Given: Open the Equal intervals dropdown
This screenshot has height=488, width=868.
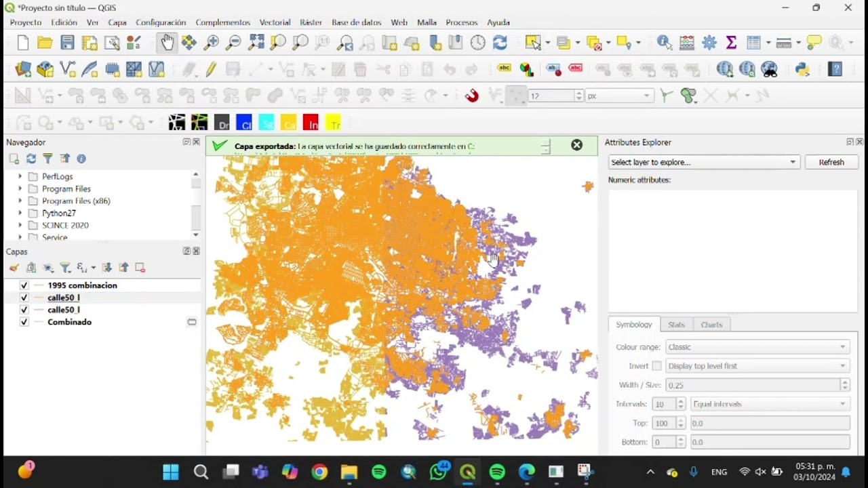Looking at the screenshot, I should pos(770,404).
